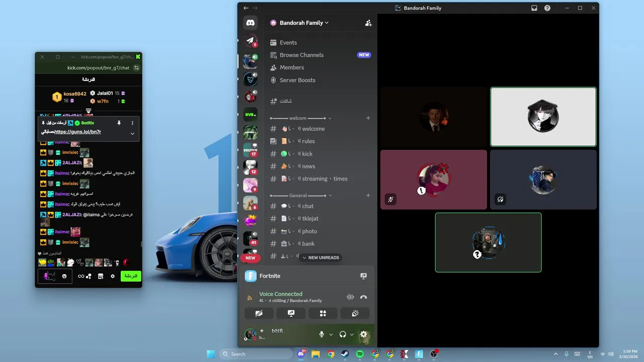The image size is (644, 362).
Task: Open microphone input options arrow
Action: [331, 334]
